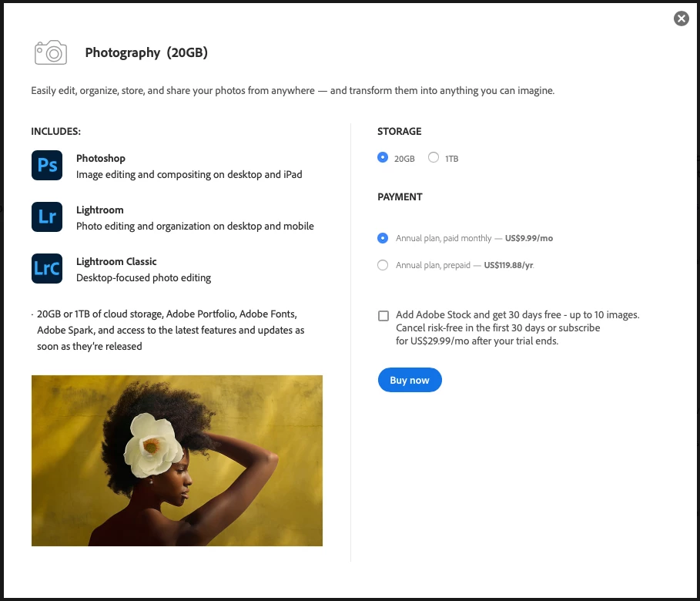The image size is (700, 601).
Task: Click the US$9.99/mo price text
Action: click(x=529, y=238)
